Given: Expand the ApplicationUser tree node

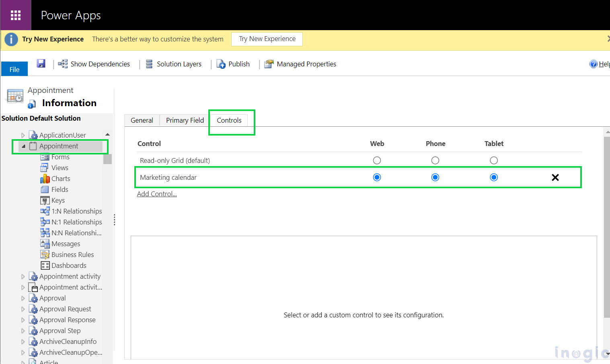Looking at the screenshot, I should pyautogui.click(x=23, y=135).
